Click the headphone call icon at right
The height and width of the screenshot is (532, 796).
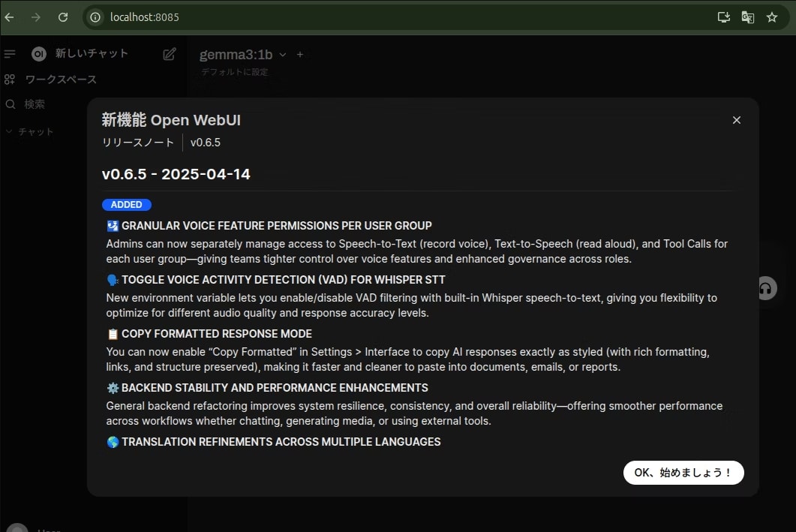pos(765,288)
